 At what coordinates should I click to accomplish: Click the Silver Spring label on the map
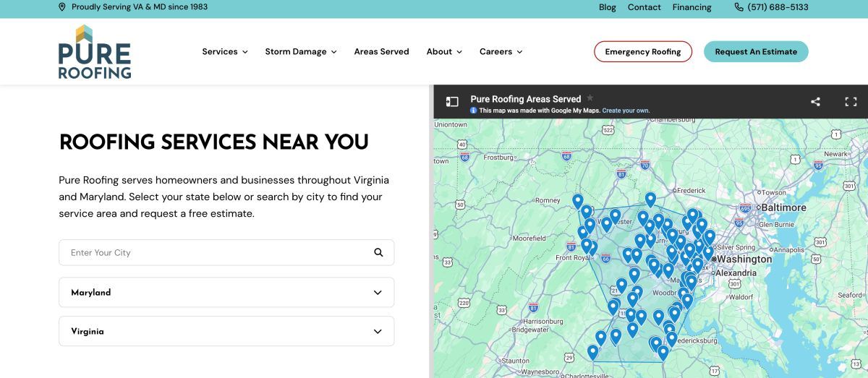point(736,247)
